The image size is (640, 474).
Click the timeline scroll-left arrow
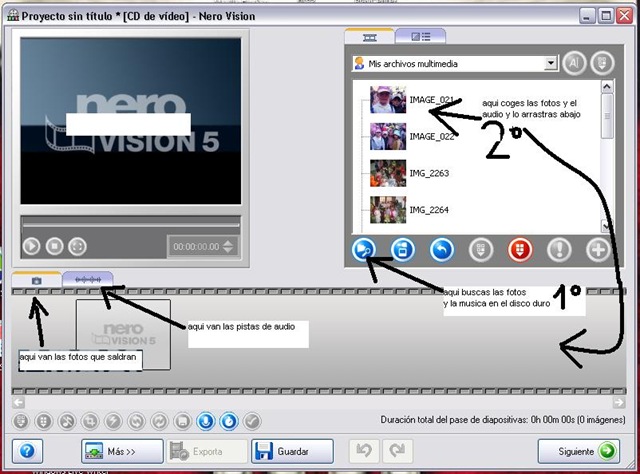[18, 402]
